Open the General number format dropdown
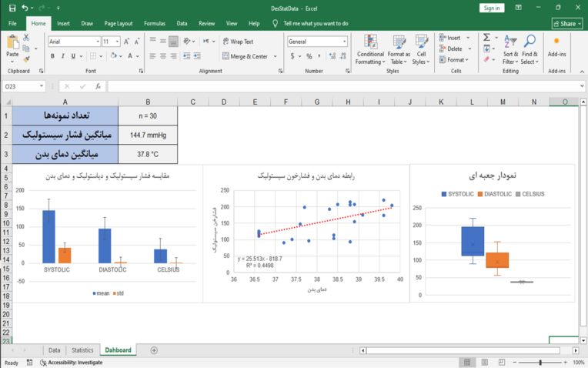This screenshot has width=588, height=368. coord(344,42)
